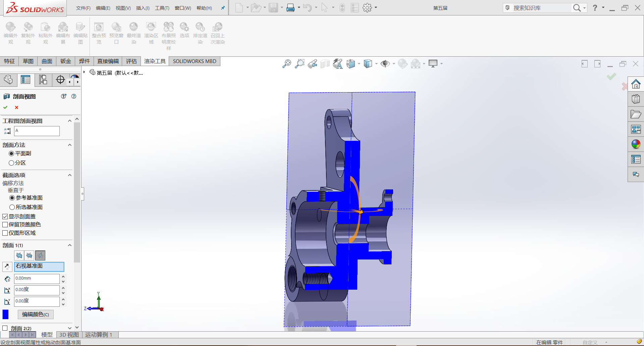Enable the 保留顶盖颜色 checkbox
644x346 pixels.
point(5,225)
